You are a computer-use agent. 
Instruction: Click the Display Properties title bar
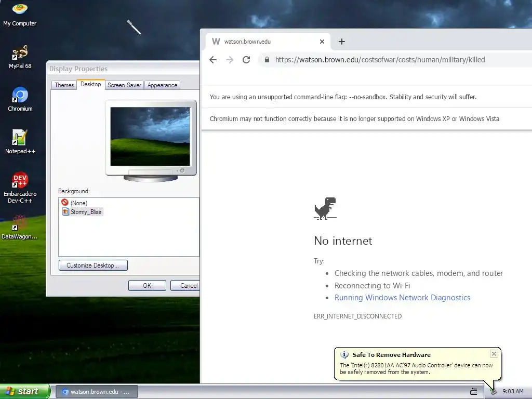[123, 69]
